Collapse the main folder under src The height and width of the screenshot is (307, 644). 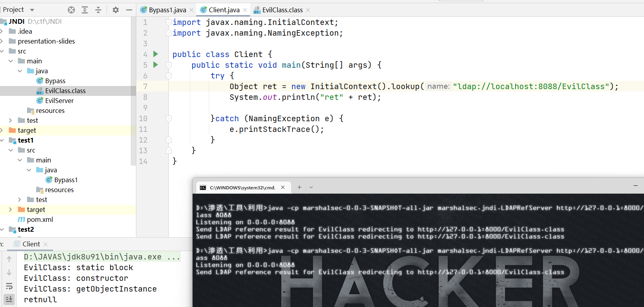[x=11, y=61]
